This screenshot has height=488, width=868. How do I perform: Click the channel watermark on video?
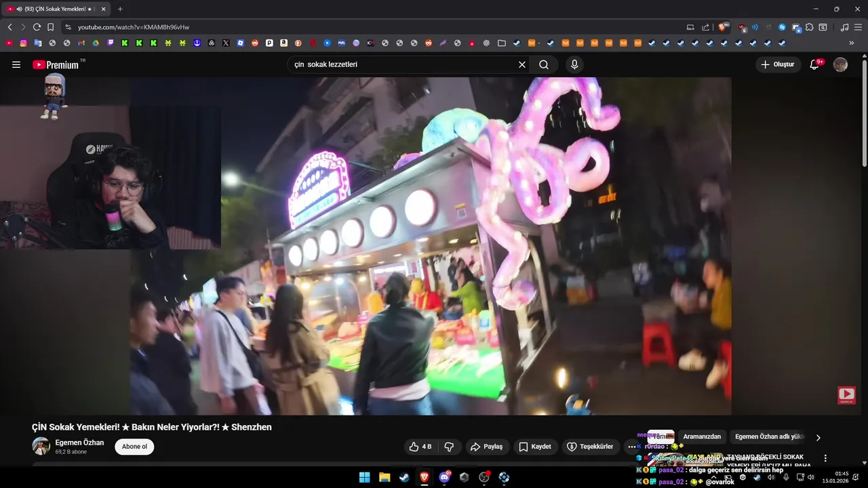click(x=846, y=395)
